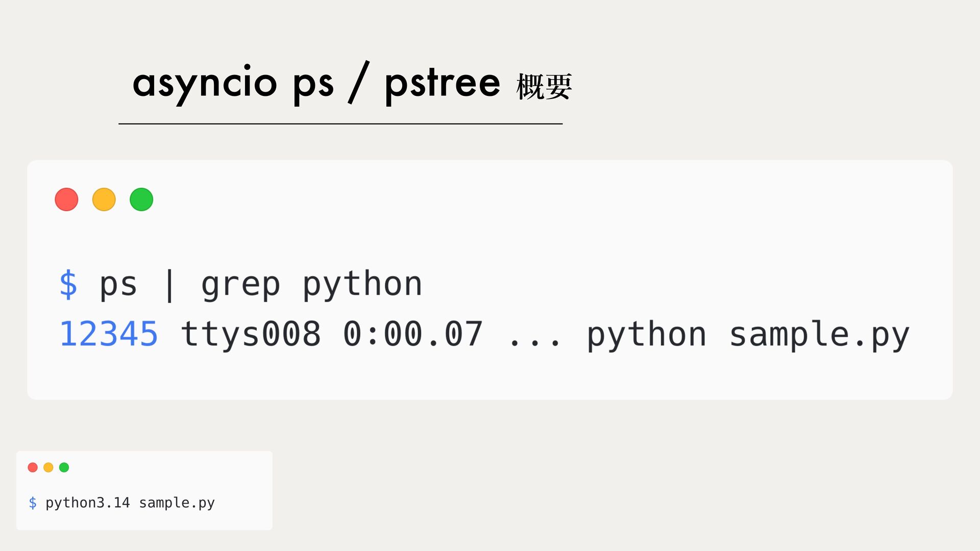The height and width of the screenshot is (551, 980).
Task: Click the blue $ prompt before python3.14
Action: pos(33,503)
